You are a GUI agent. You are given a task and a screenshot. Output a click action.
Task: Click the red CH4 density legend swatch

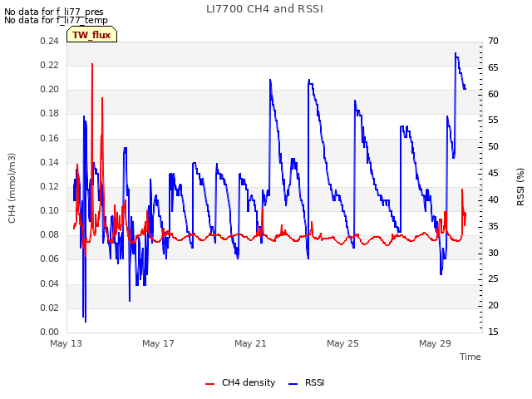coord(210,384)
